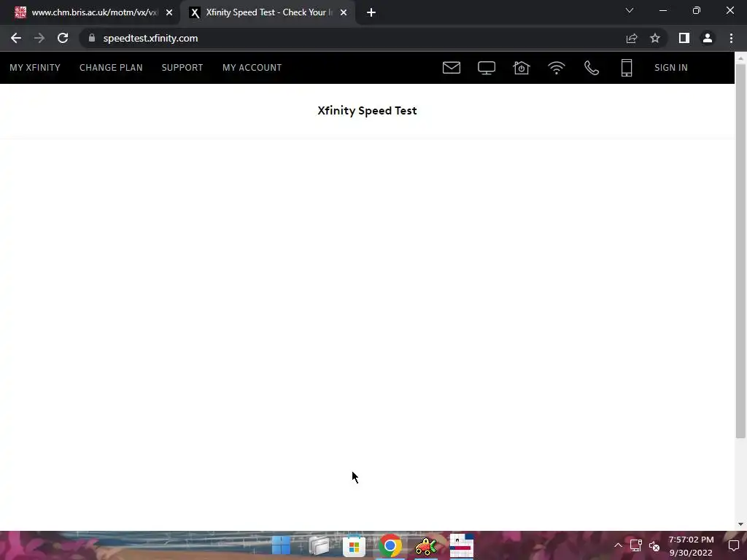Click the page vertical scrollbar thumb
This screenshot has width=747, height=560.
tap(740, 251)
